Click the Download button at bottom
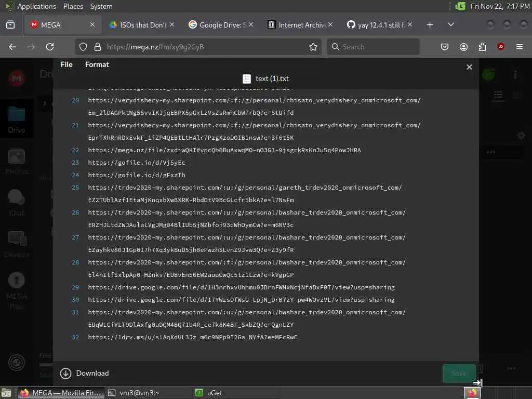 pos(85,373)
